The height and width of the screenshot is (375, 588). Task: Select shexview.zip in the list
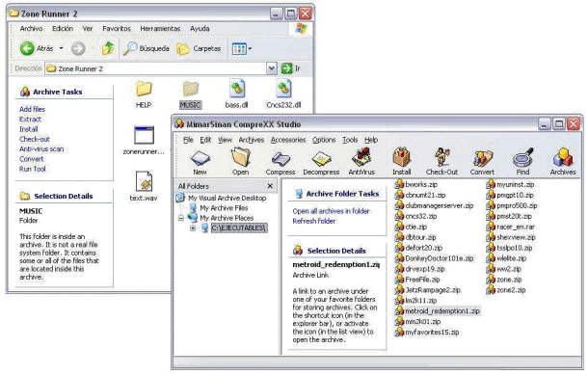click(x=511, y=237)
